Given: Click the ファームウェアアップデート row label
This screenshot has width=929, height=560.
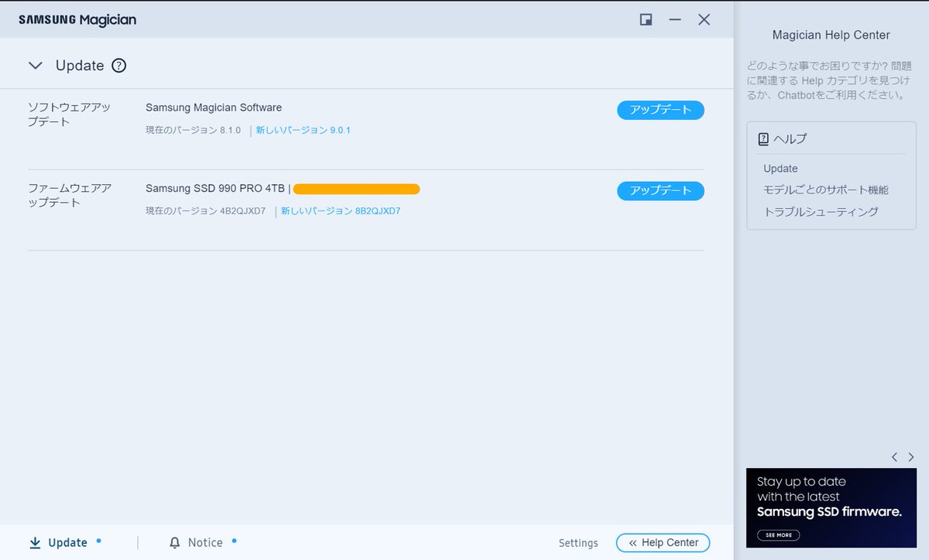Looking at the screenshot, I should click(x=70, y=195).
